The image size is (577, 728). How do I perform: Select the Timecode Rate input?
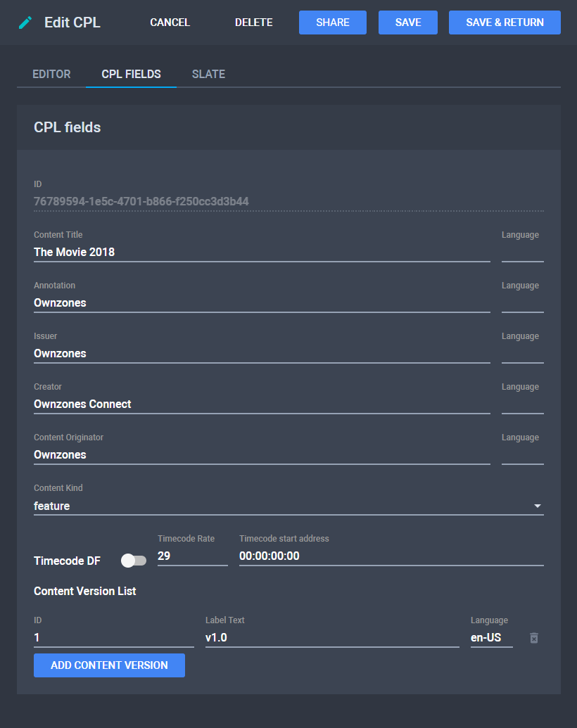point(192,556)
